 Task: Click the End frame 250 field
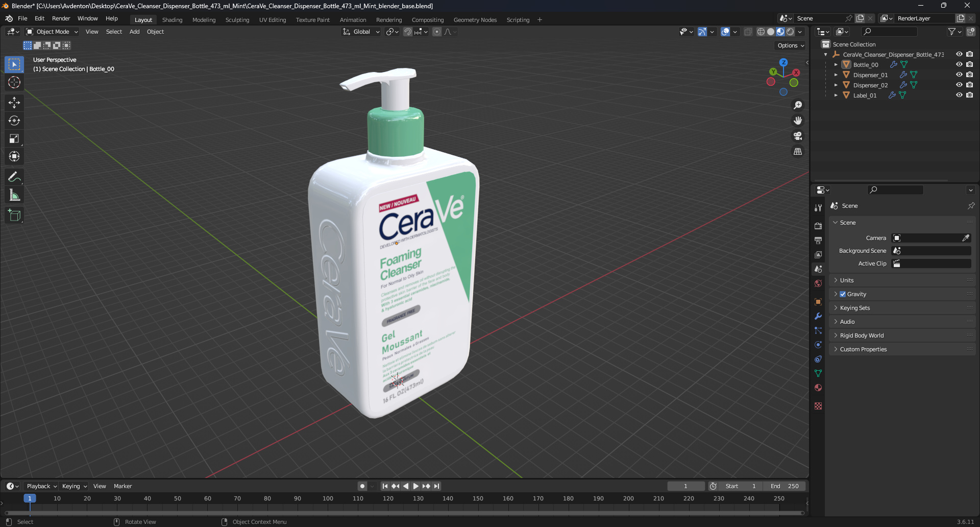[785, 486]
